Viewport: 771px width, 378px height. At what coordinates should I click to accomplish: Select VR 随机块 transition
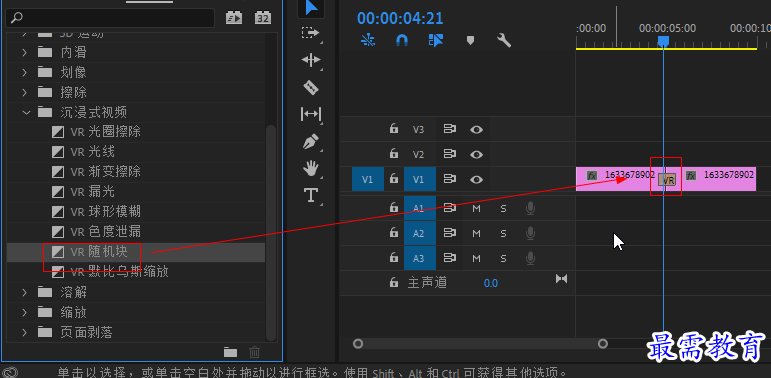click(136, 252)
